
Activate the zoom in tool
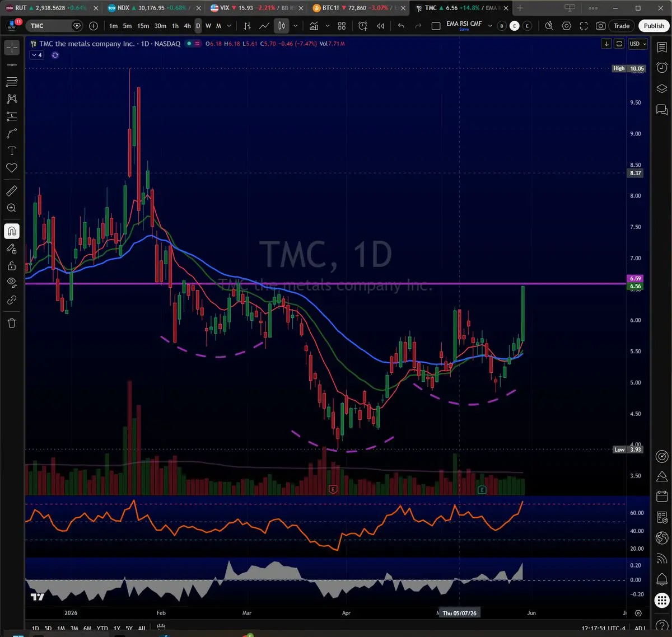(x=12, y=208)
